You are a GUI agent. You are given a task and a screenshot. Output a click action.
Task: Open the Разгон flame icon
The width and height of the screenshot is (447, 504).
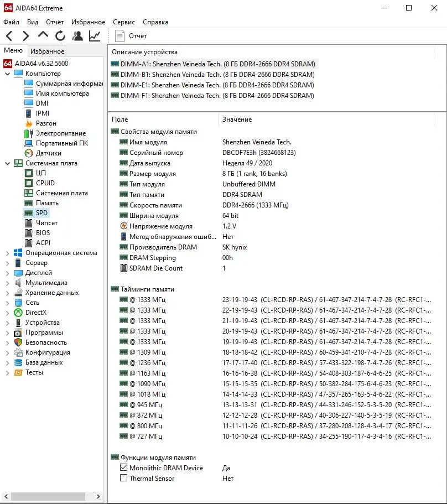pyautogui.click(x=29, y=123)
